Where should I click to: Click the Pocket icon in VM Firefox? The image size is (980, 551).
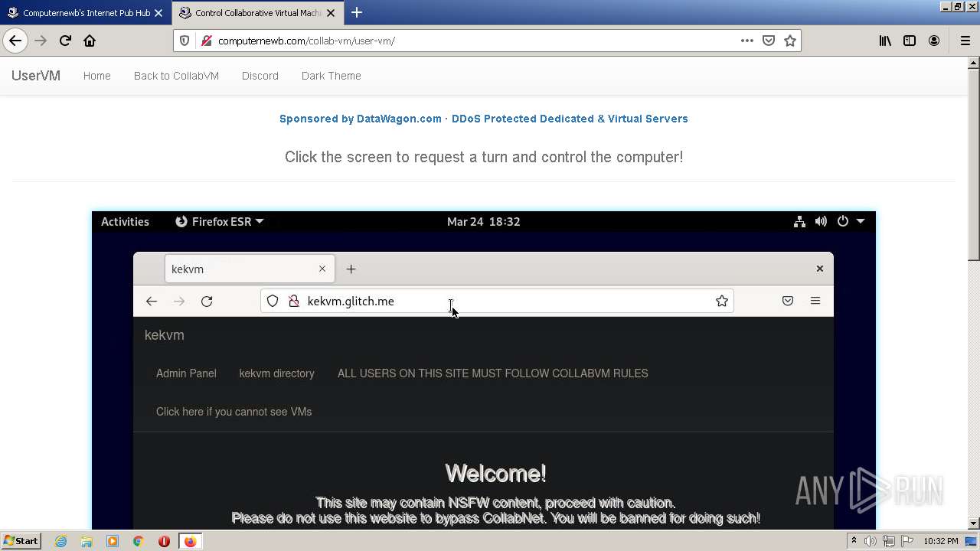coord(788,301)
